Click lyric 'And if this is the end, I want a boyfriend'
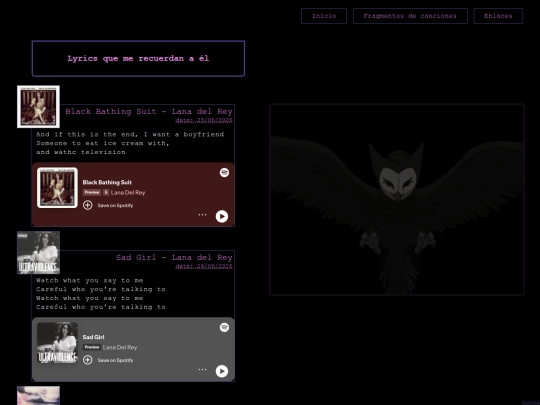Screen dimensions: 540x405 130,134
